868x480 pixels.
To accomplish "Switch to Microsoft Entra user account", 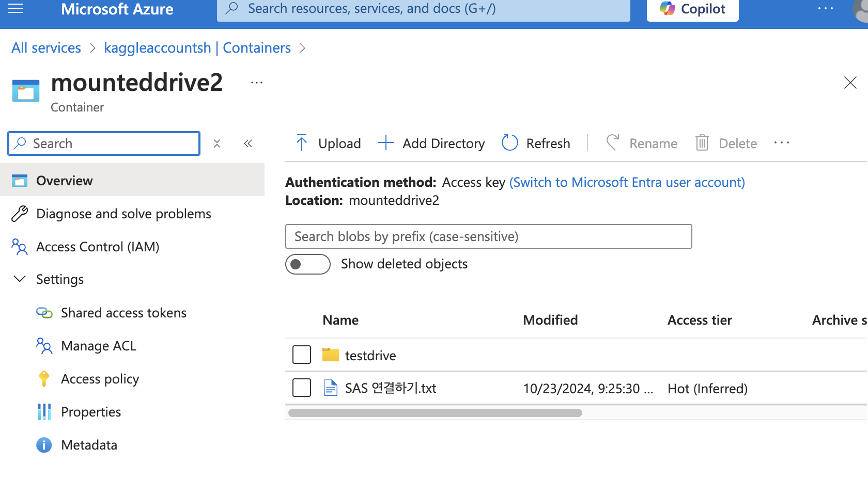I will 627,182.
